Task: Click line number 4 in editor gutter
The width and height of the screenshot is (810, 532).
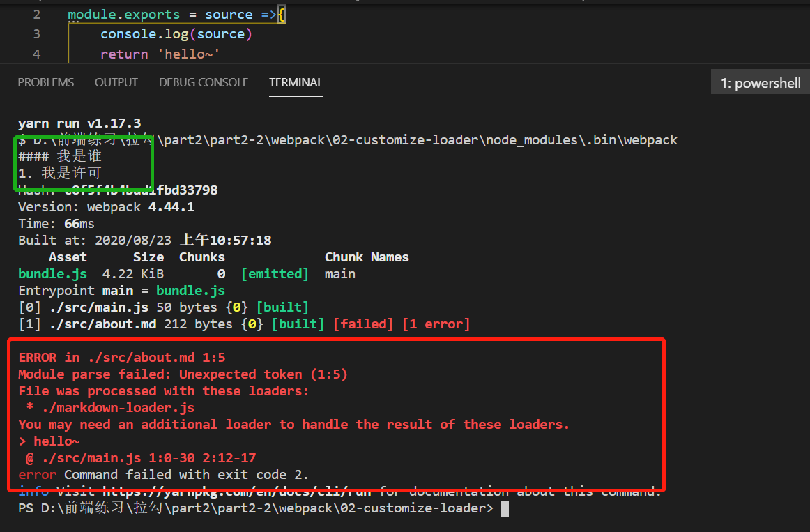Action: [37, 54]
